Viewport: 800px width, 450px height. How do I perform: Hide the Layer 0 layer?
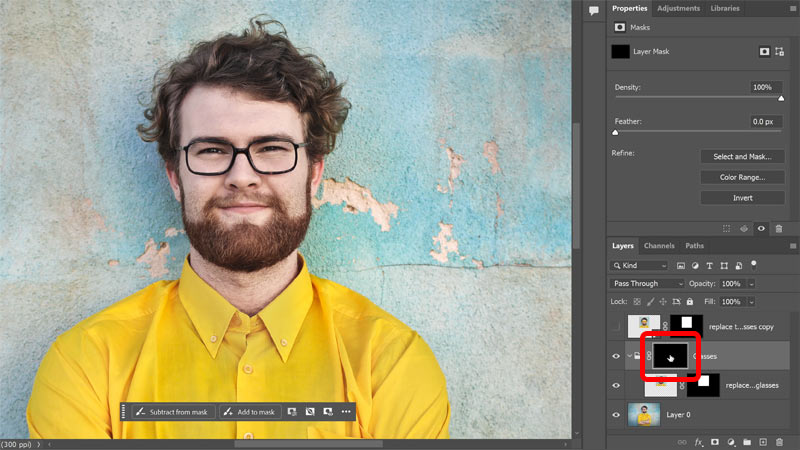pyautogui.click(x=615, y=413)
